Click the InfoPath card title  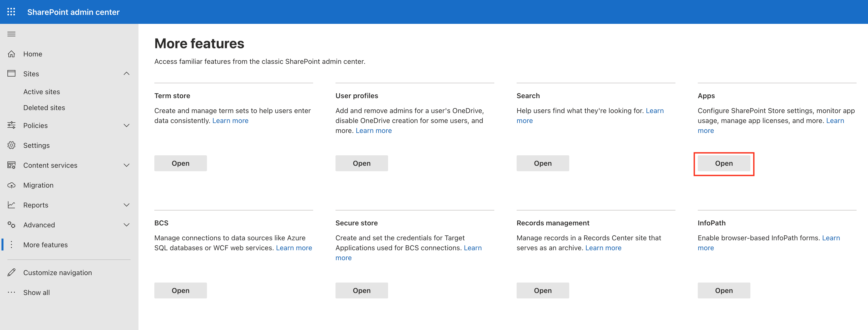pos(712,223)
